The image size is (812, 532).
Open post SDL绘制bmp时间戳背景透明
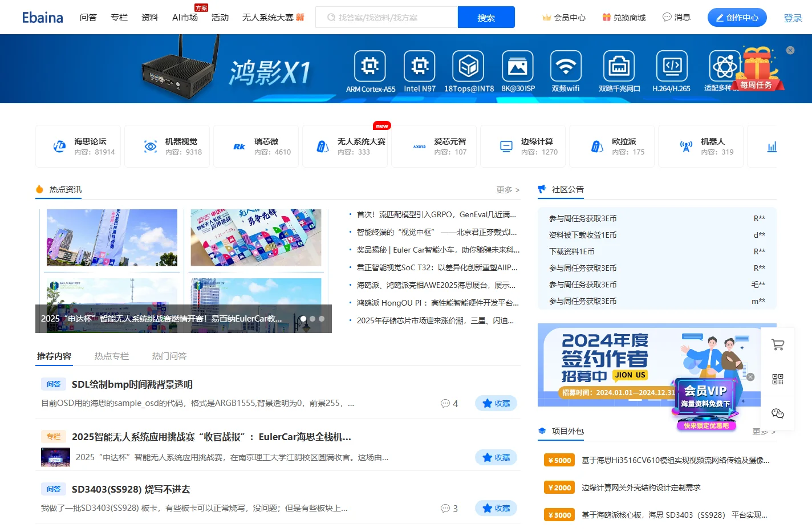tap(132, 384)
